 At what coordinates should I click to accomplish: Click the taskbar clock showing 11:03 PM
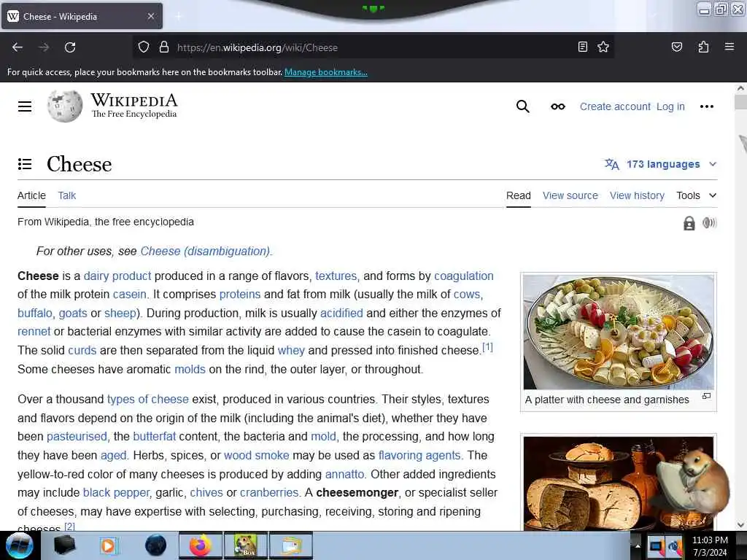pos(710,546)
